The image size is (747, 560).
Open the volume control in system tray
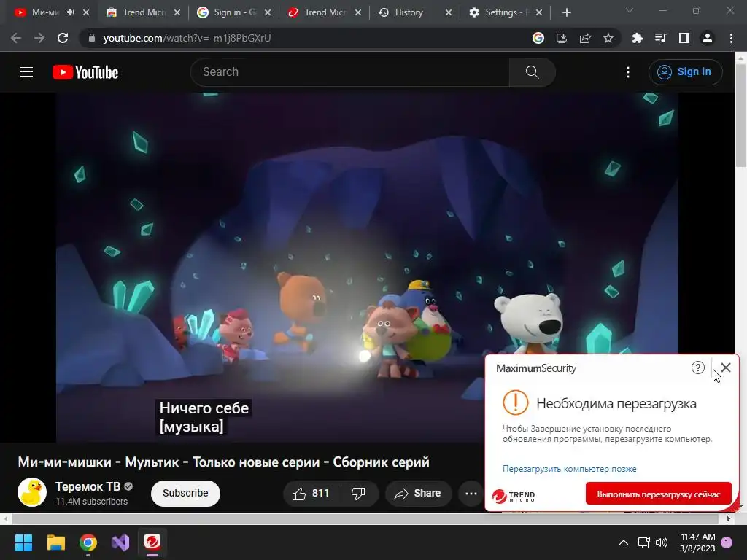661,542
